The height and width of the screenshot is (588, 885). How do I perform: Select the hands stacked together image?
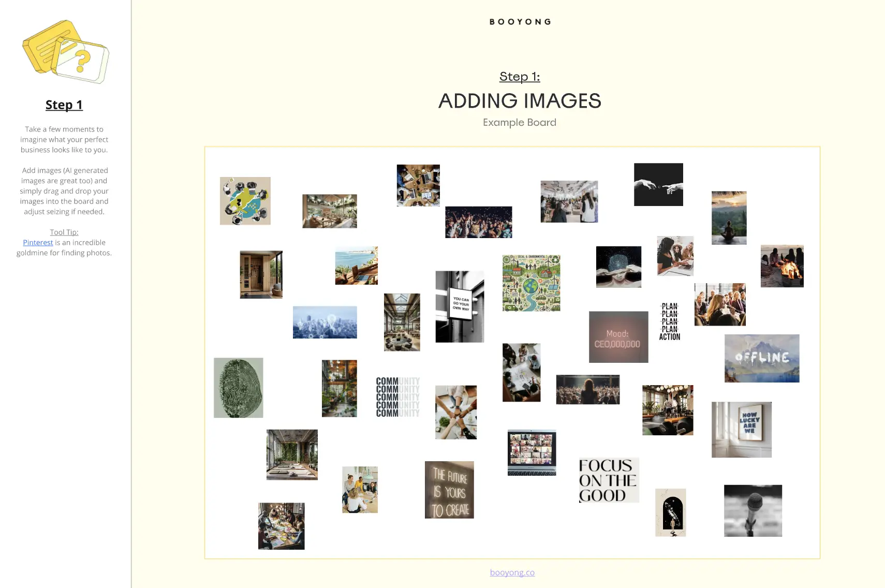pyautogui.click(x=455, y=412)
